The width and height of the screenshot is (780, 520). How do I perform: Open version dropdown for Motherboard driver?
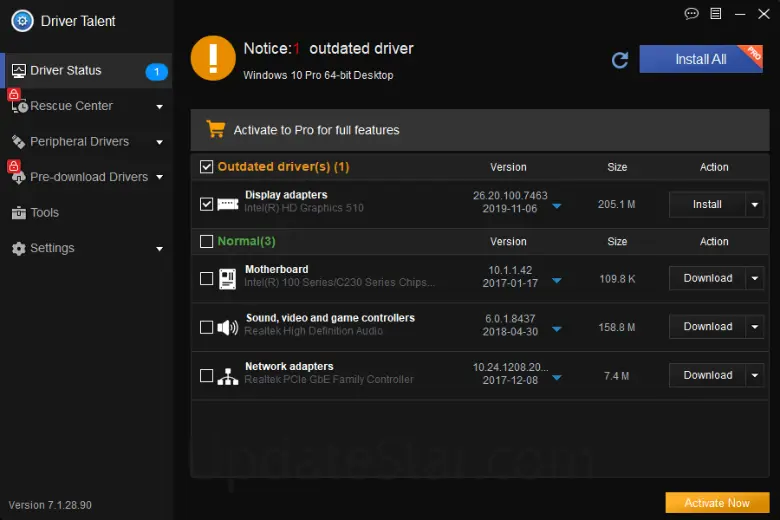coord(557,281)
